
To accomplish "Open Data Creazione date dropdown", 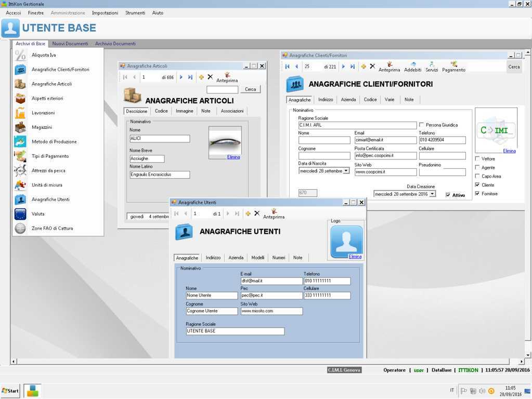I will pyautogui.click(x=432, y=194).
